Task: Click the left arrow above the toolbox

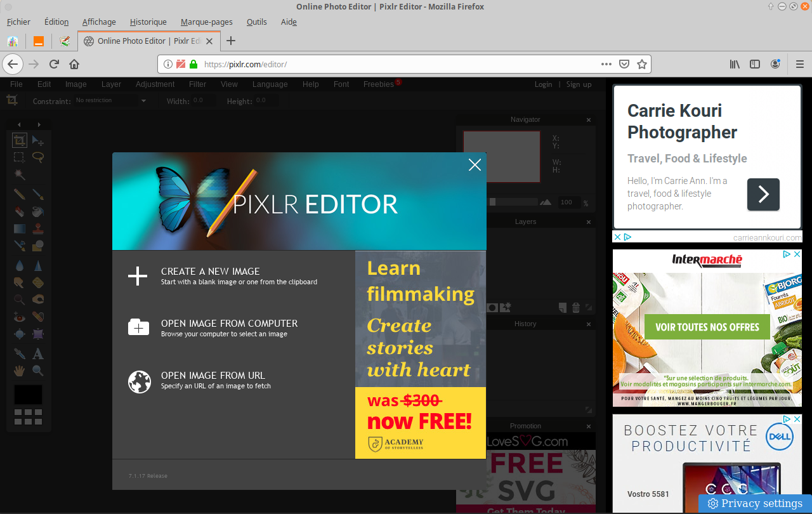Action: pyautogui.click(x=19, y=124)
